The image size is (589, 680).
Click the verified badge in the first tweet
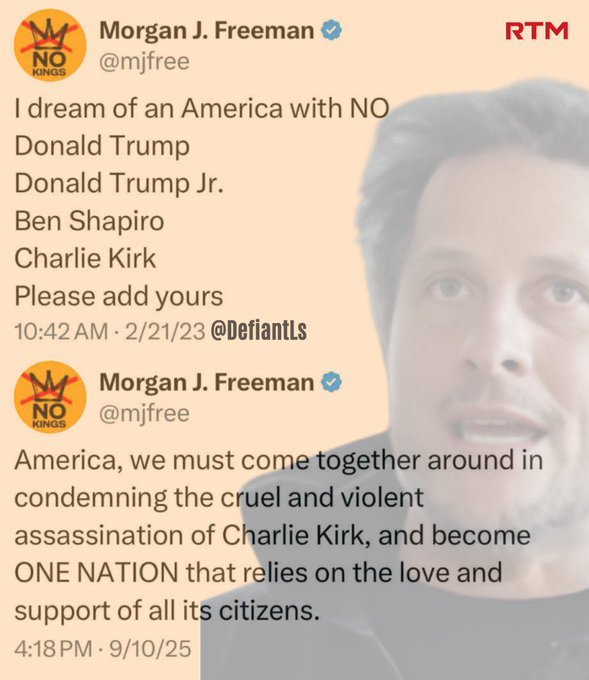(x=332, y=30)
